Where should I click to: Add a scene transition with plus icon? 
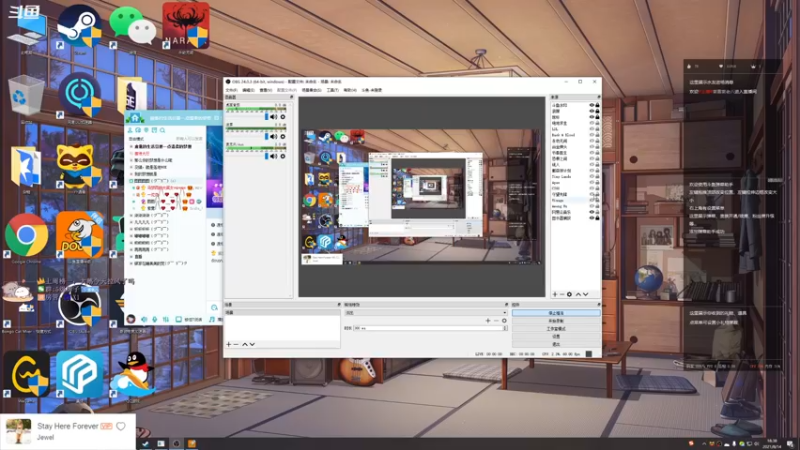[488, 321]
